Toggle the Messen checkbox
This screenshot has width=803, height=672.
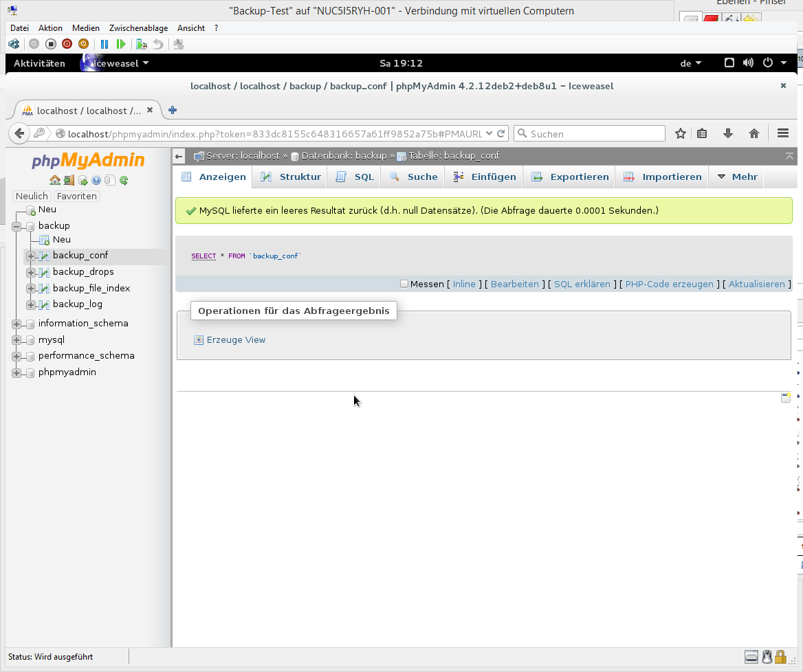tap(404, 284)
